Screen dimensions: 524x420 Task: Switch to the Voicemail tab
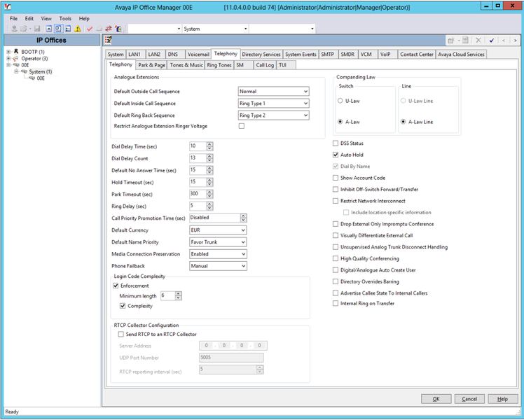point(198,55)
